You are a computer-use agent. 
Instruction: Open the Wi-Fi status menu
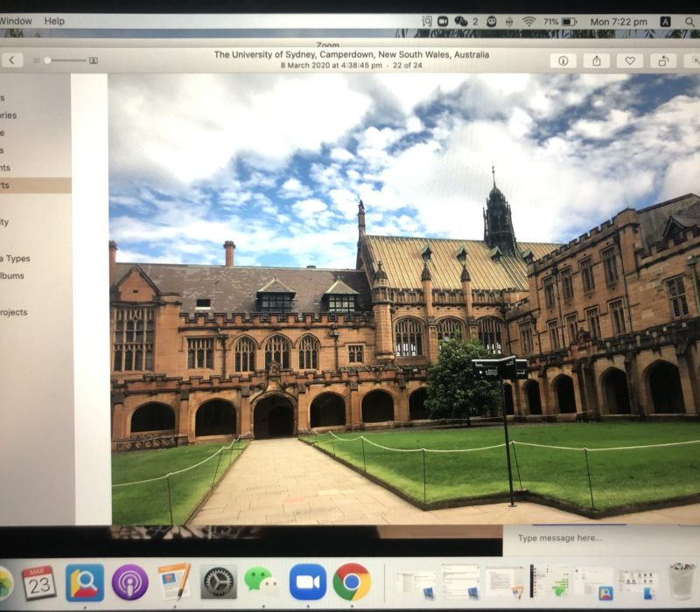coord(529,21)
